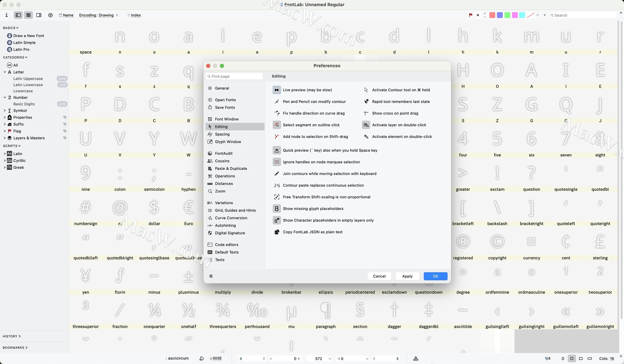Click the Apply button
This screenshot has height=364, width=624.
[407, 276]
